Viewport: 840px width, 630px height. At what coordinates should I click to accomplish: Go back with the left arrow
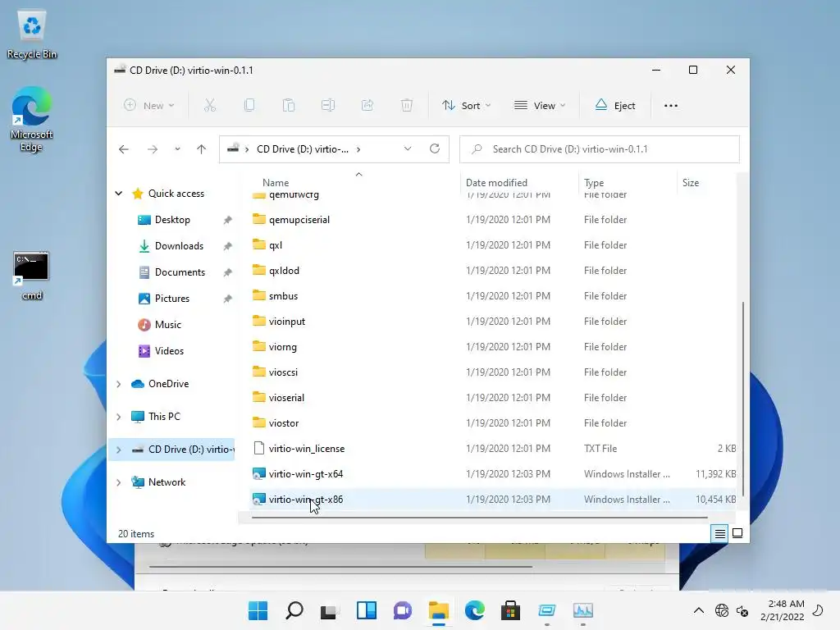pos(124,149)
